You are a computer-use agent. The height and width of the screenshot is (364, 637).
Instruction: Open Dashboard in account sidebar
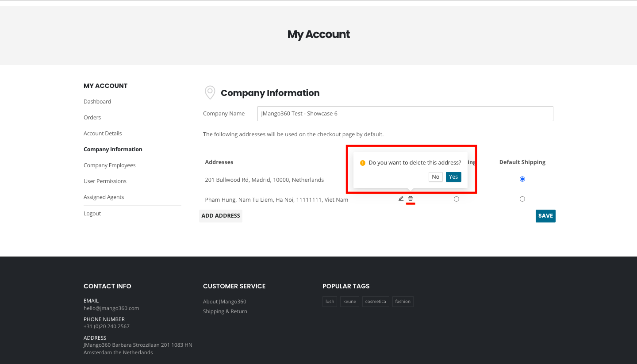click(x=97, y=102)
